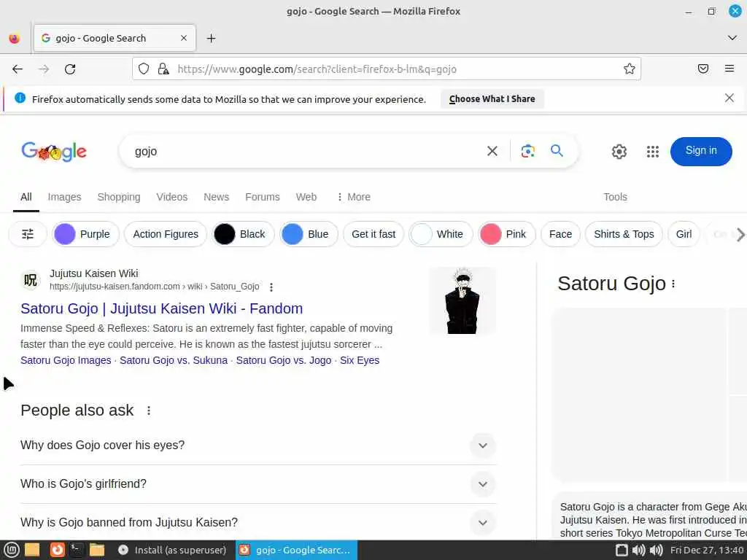Open the Firefox hamburger menu
Screen dimensions: 747x560
pyautogui.click(x=729, y=69)
